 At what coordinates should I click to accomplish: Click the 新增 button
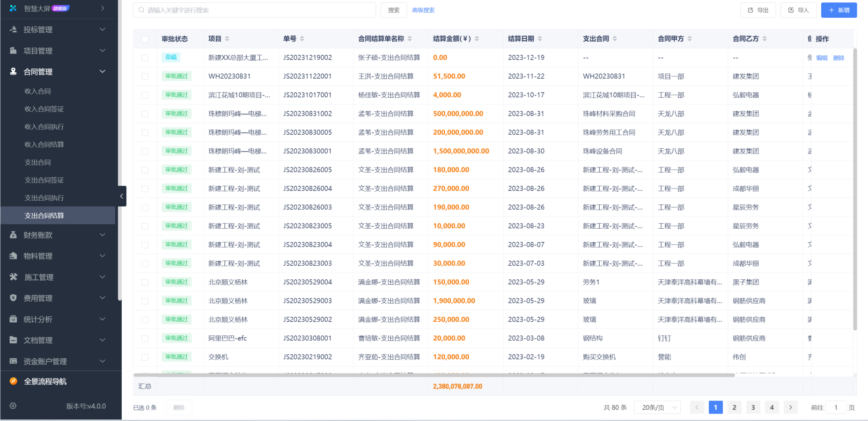[x=839, y=10]
